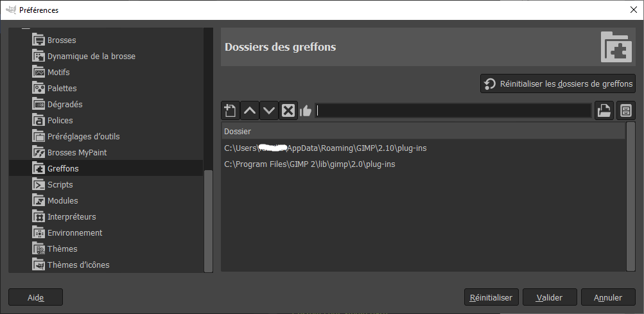Cancel with the Annuler button
The width and height of the screenshot is (644, 314).
click(608, 297)
